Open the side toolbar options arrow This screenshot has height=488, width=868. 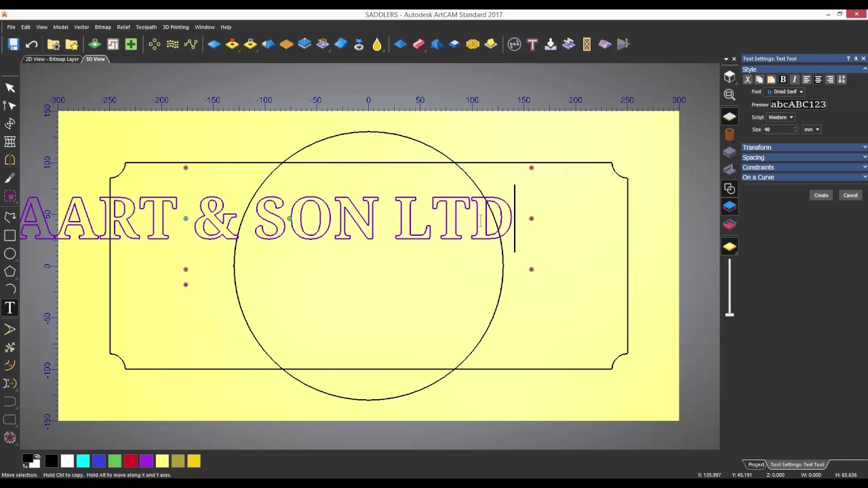coord(726,59)
